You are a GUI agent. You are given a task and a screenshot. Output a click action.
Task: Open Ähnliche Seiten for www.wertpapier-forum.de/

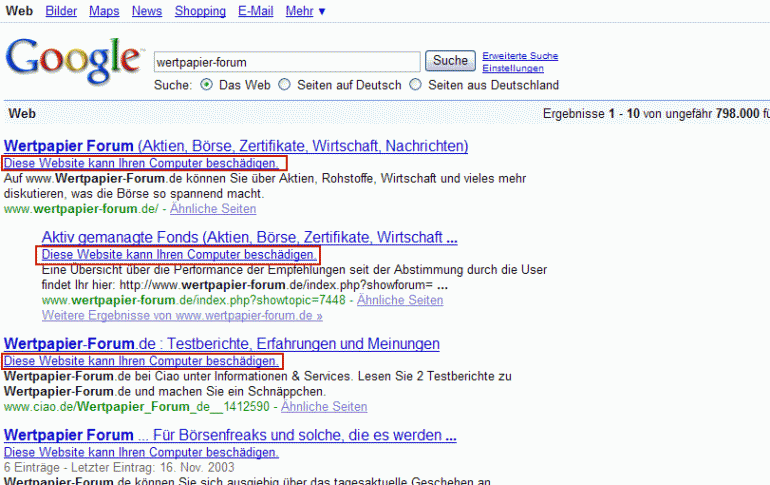213,209
